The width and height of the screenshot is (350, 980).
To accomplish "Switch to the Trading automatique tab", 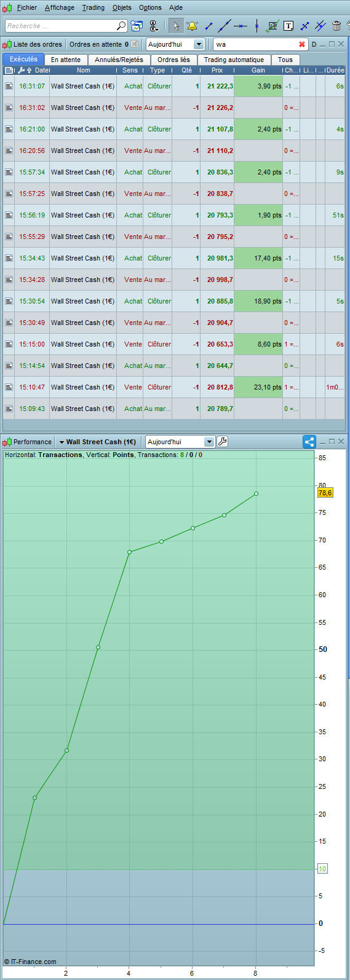I will [234, 60].
